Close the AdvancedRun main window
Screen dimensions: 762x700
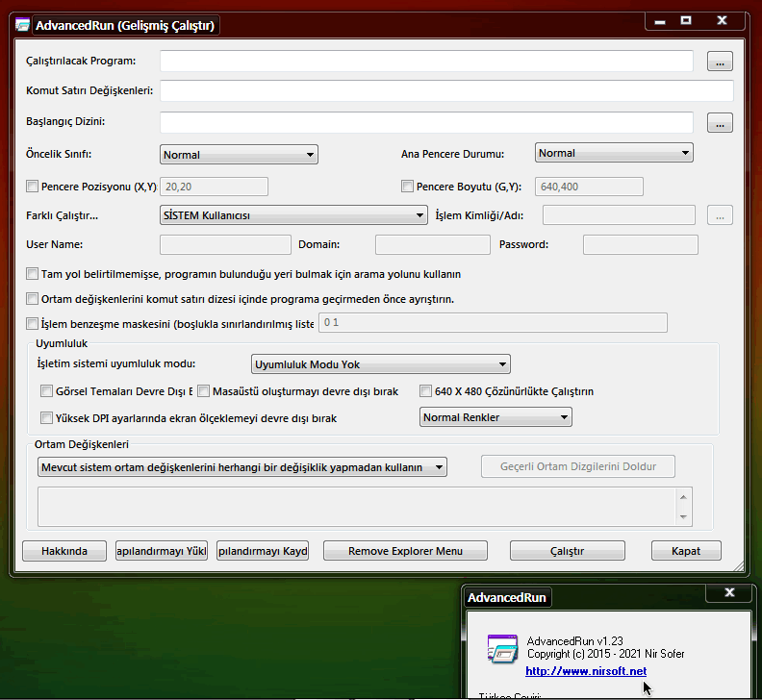tap(722, 21)
